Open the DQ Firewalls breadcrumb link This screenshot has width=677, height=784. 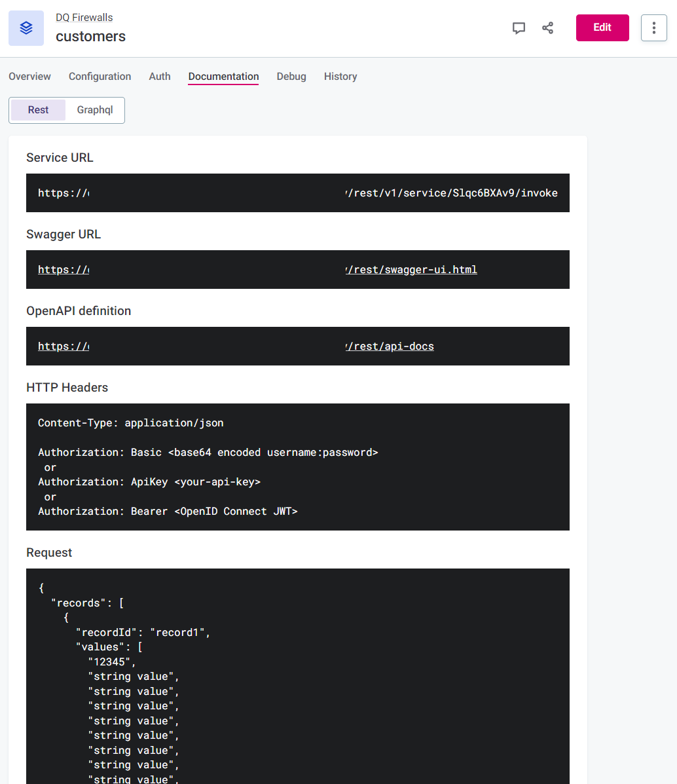(84, 17)
